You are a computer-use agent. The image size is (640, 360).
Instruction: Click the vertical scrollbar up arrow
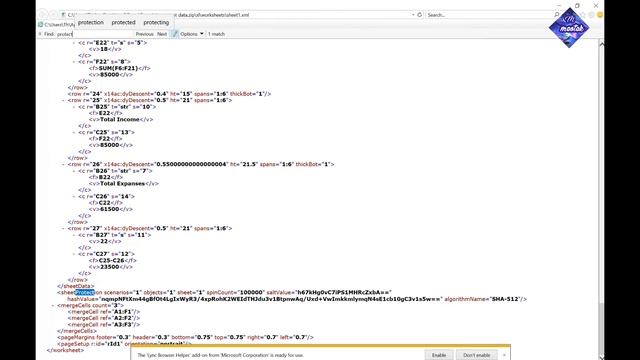pos(602,44)
